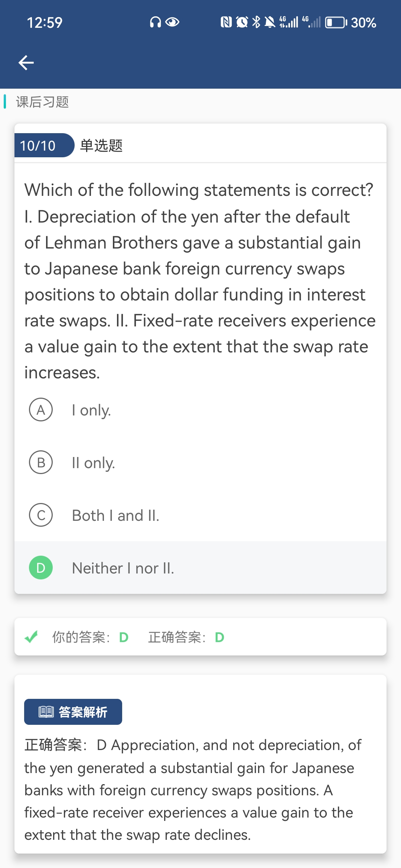Tap the Bluetooth status icon
Screen dimensions: 401x868
(256, 23)
